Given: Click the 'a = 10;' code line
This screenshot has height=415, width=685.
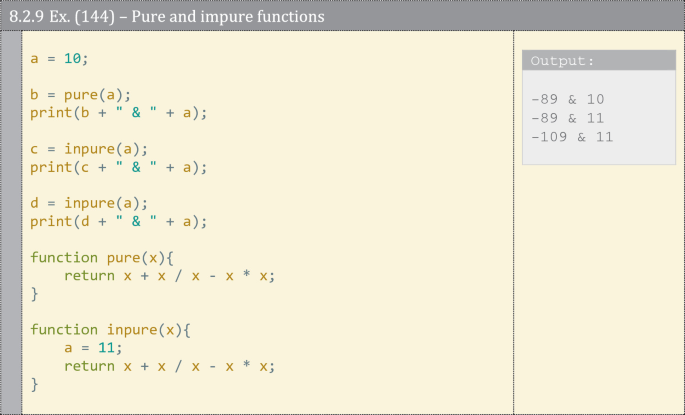Looking at the screenshot, I should [x=59, y=59].
